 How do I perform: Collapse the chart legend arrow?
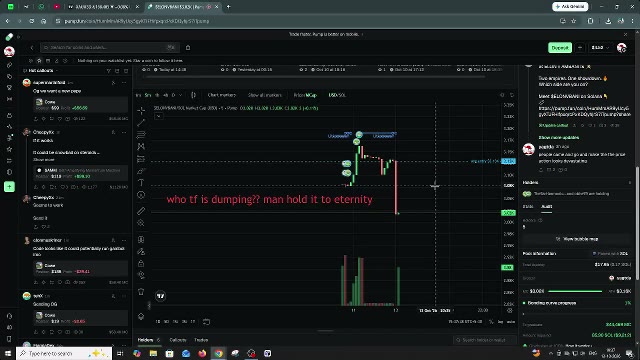[x=159, y=116]
